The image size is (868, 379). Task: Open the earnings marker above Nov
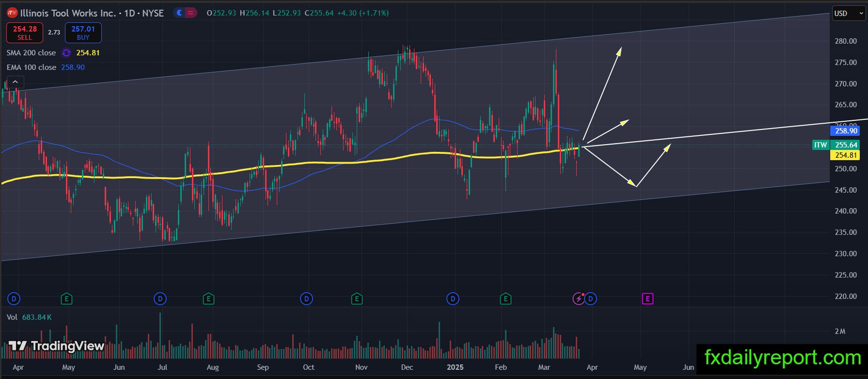(x=357, y=298)
